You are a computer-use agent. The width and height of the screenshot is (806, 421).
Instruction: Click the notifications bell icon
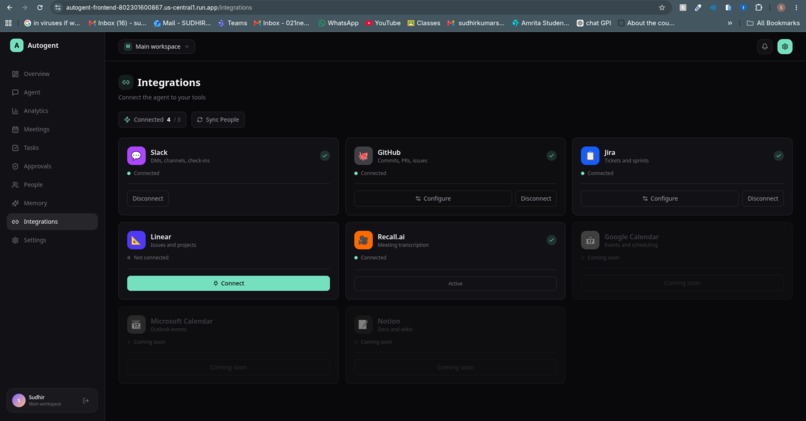click(764, 46)
